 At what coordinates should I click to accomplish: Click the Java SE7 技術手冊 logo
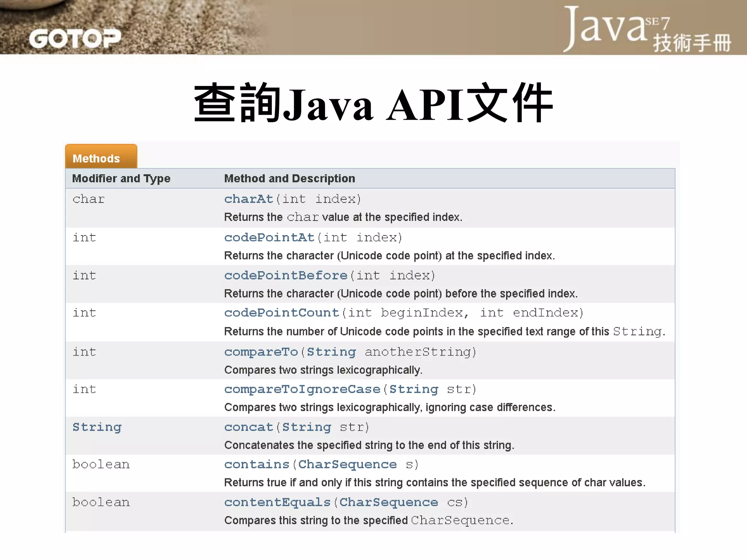(x=647, y=29)
